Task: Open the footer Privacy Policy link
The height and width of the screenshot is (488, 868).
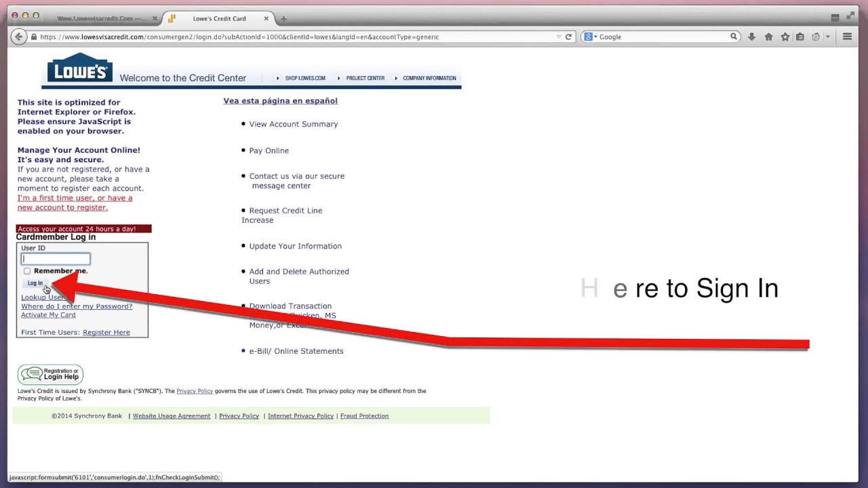Action: tap(239, 416)
